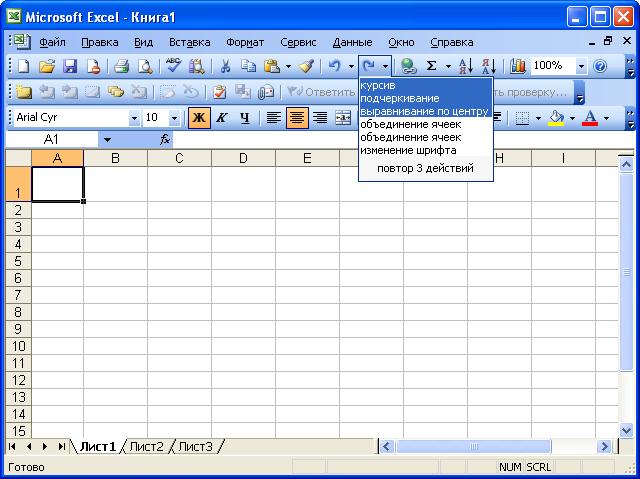This screenshot has width=640, height=479.
Task: Select column D header
Action: click(x=243, y=158)
